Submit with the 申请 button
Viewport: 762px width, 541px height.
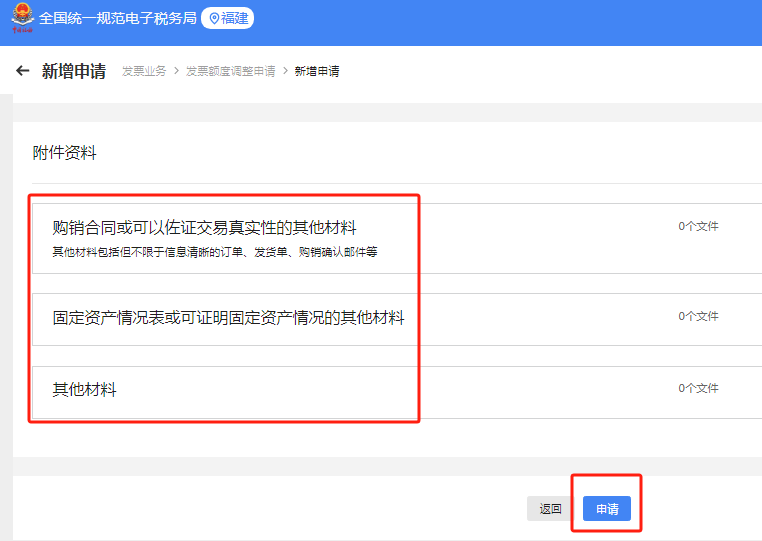pos(606,508)
